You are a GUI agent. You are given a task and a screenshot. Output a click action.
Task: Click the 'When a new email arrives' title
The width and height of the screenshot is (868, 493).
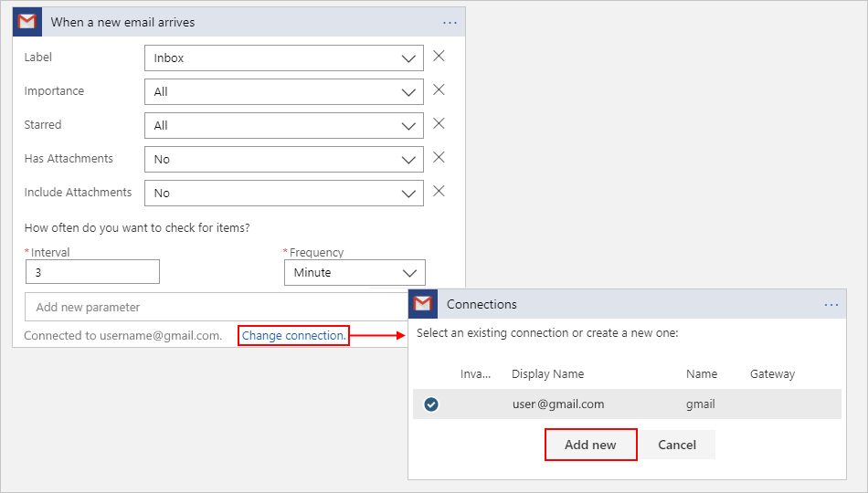click(x=123, y=22)
